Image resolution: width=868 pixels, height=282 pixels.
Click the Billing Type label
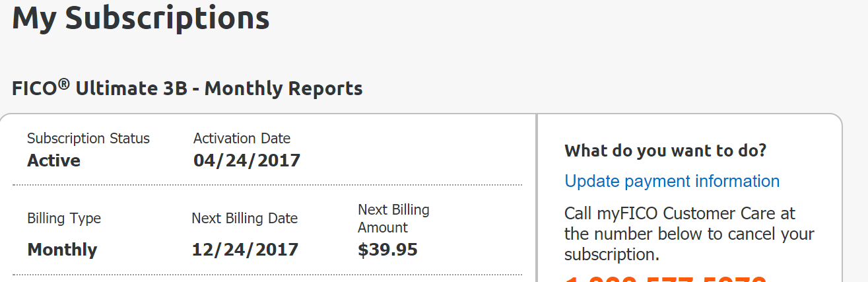pyautogui.click(x=64, y=219)
